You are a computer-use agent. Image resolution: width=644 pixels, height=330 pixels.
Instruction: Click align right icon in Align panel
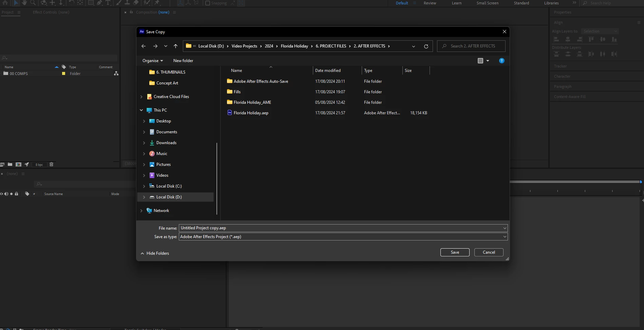580,39
